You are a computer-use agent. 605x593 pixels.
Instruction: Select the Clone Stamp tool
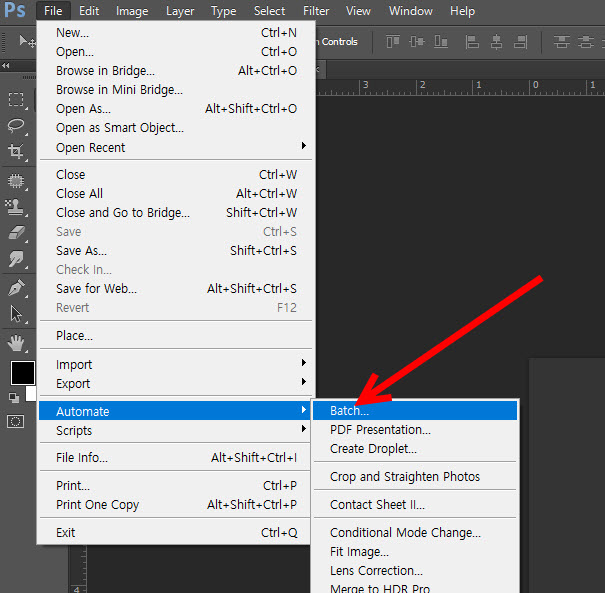click(x=16, y=207)
